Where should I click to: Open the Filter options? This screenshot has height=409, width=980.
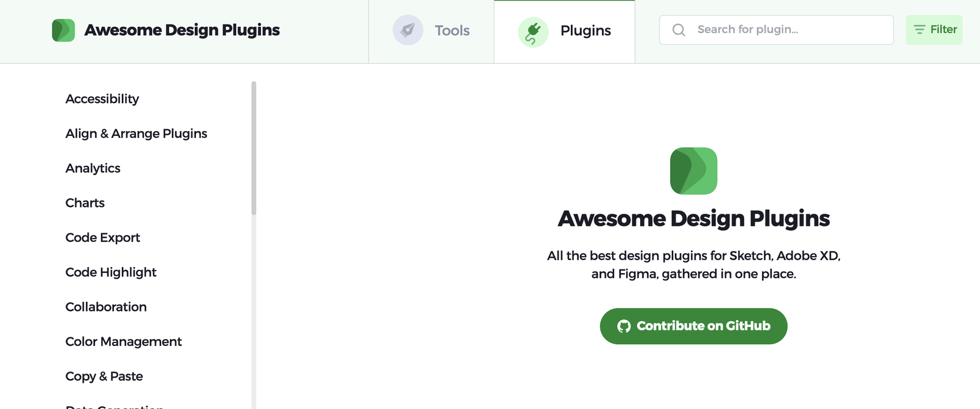click(x=934, y=30)
